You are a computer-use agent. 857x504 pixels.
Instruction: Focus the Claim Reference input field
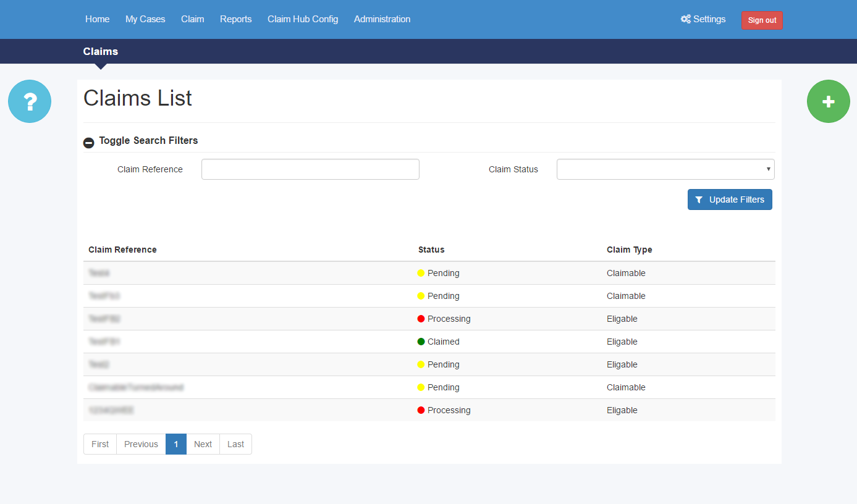pyautogui.click(x=310, y=169)
